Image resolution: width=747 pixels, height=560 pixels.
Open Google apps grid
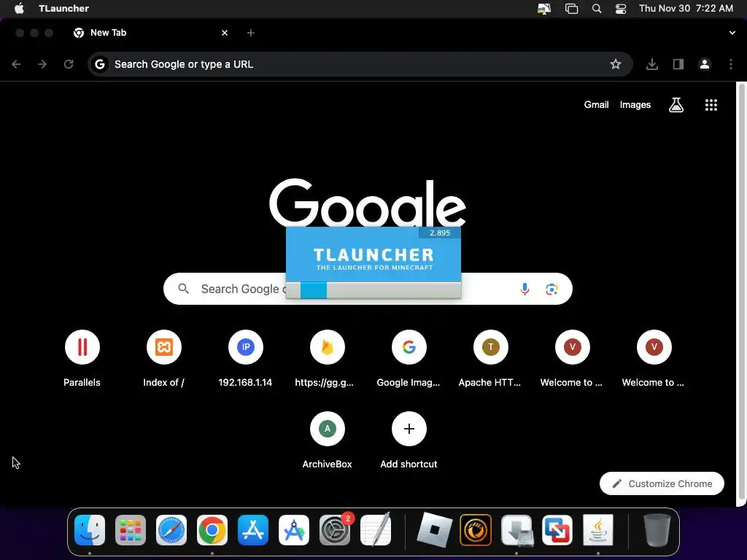point(711,105)
